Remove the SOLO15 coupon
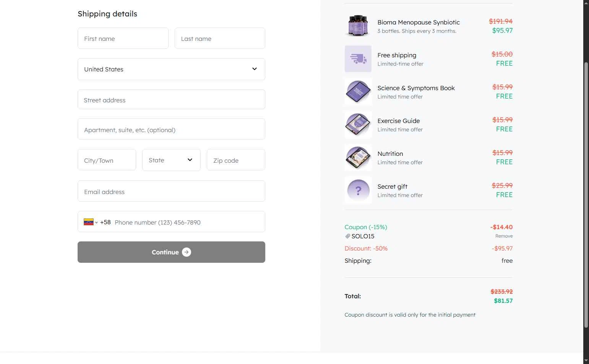Viewport: 589px width, 364px height. pyautogui.click(x=504, y=236)
